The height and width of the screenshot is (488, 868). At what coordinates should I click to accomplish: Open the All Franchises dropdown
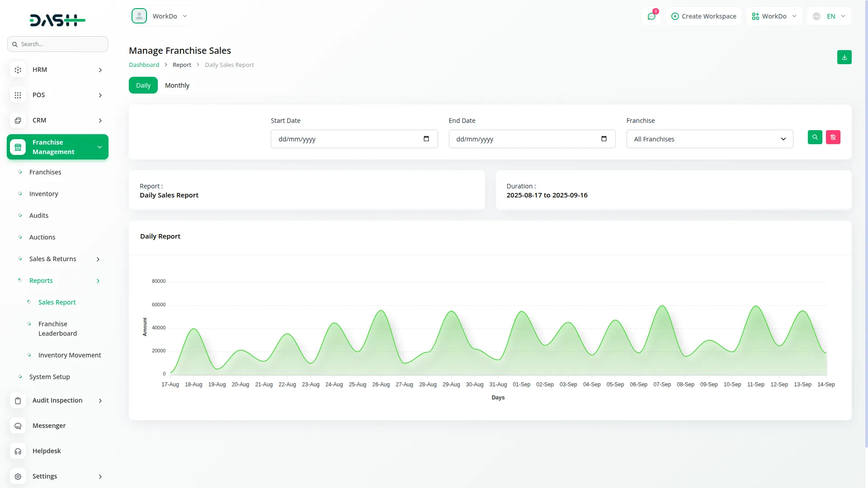[x=709, y=139]
